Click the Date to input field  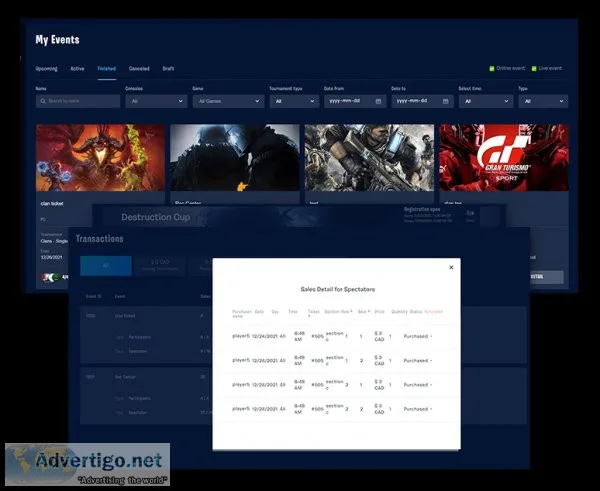[x=422, y=101]
